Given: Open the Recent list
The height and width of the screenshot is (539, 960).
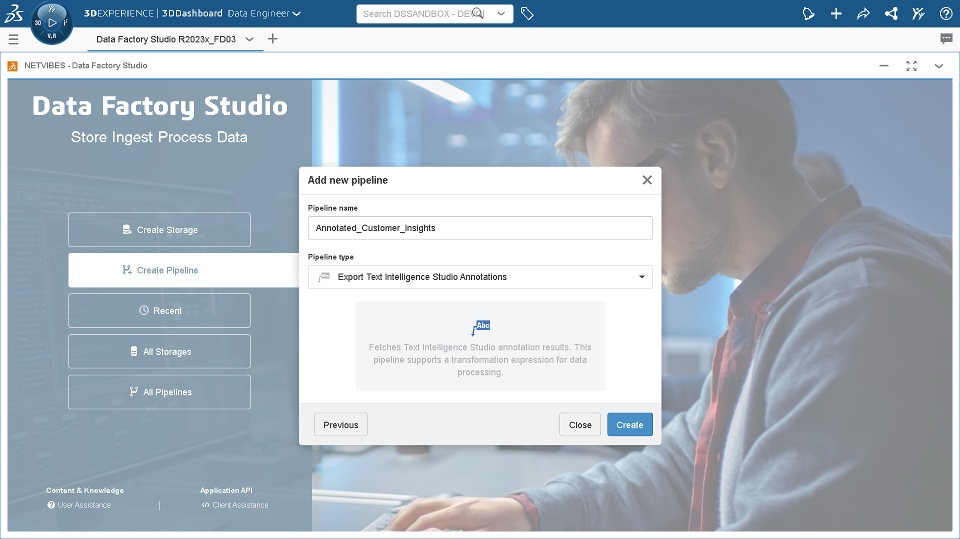Looking at the screenshot, I should (159, 311).
